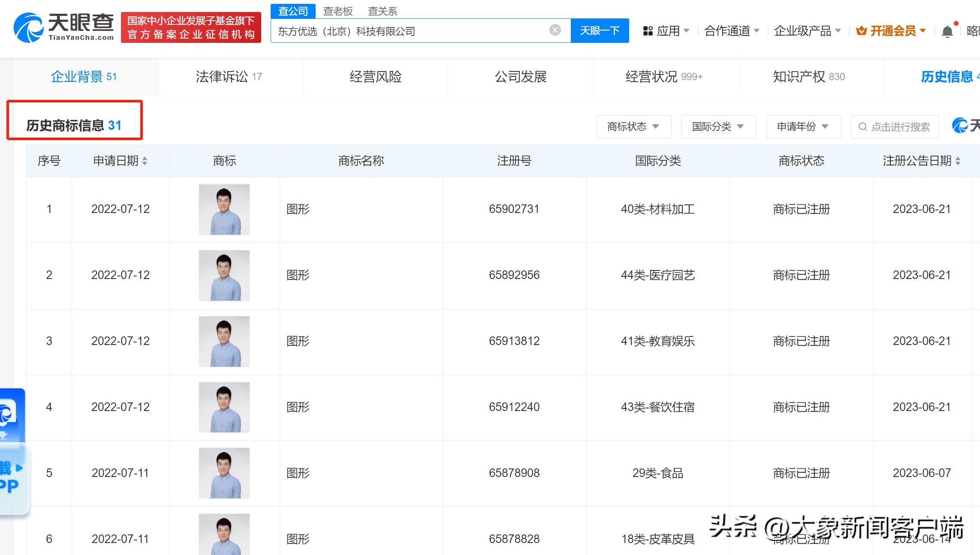
Task: Click the 商标名称 column header
Action: [361, 161]
